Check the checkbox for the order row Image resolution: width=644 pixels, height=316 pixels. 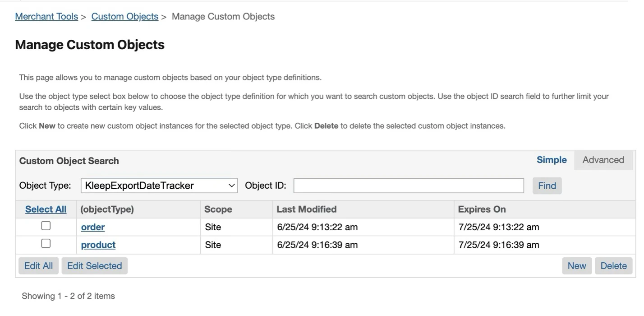pyautogui.click(x=46, y=226)
